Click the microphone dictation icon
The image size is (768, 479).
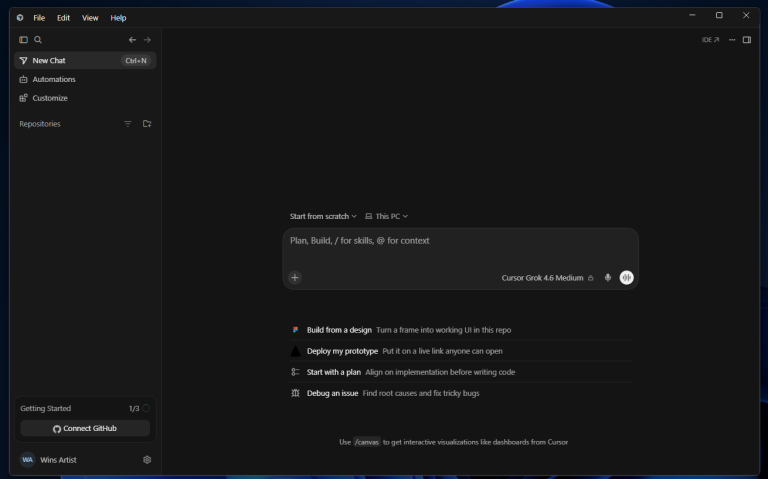(607, 278)
